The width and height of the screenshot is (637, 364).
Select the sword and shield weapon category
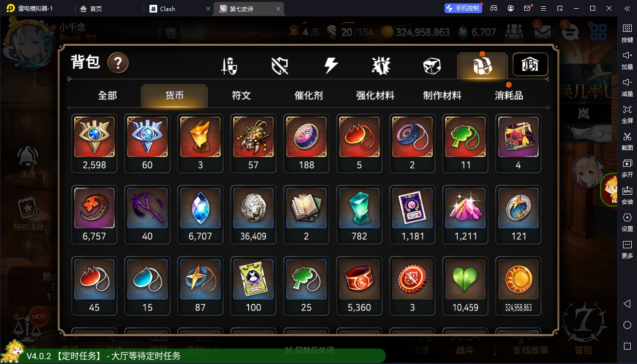click(229, 66)
